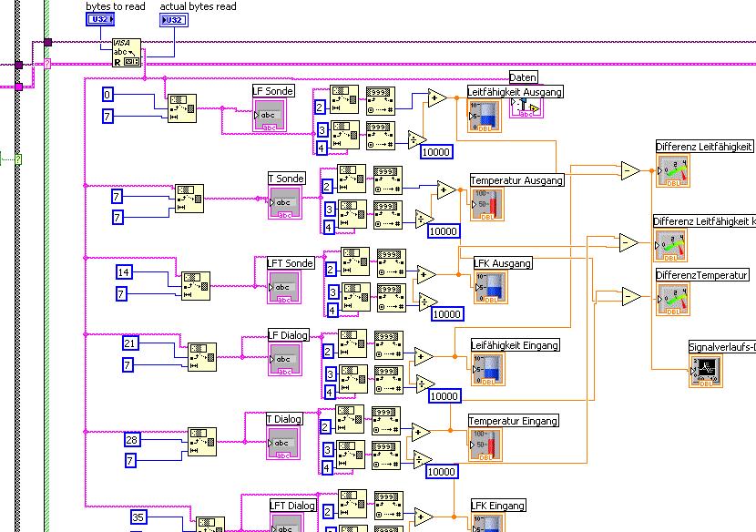Select the Subtract node feeding Differenz Leitfähigkeit
This screenshot has height=532, width=756.
pos(630,170)
